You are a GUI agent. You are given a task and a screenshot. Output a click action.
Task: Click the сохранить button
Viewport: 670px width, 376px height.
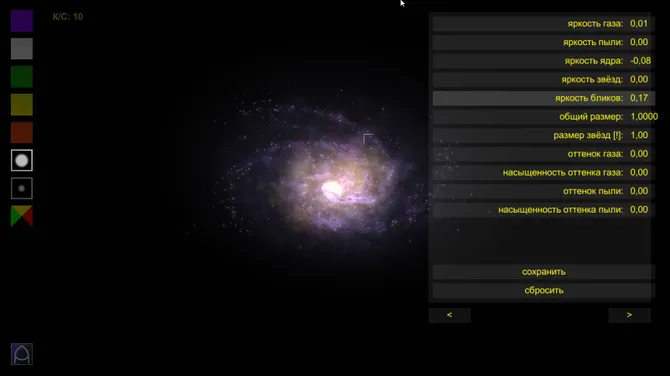[544, 272]
